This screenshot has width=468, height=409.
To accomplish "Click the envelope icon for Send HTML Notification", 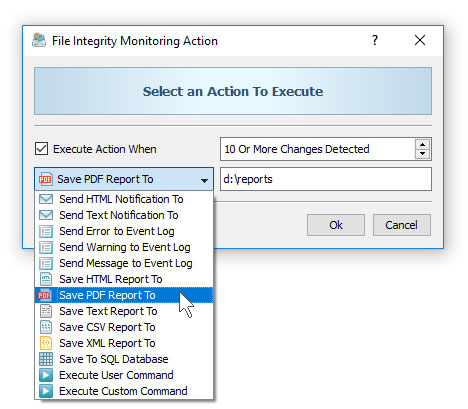I will coord(46,199).
